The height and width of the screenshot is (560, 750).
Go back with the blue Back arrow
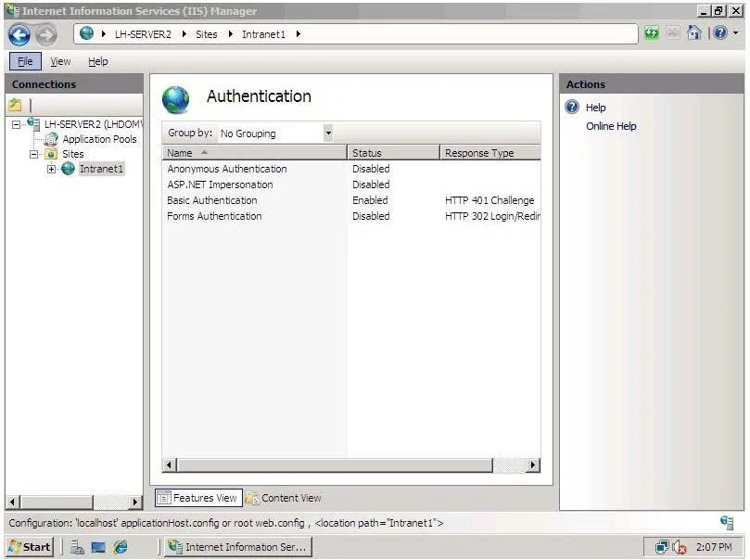pyautogui.click(x=19, y=35)
